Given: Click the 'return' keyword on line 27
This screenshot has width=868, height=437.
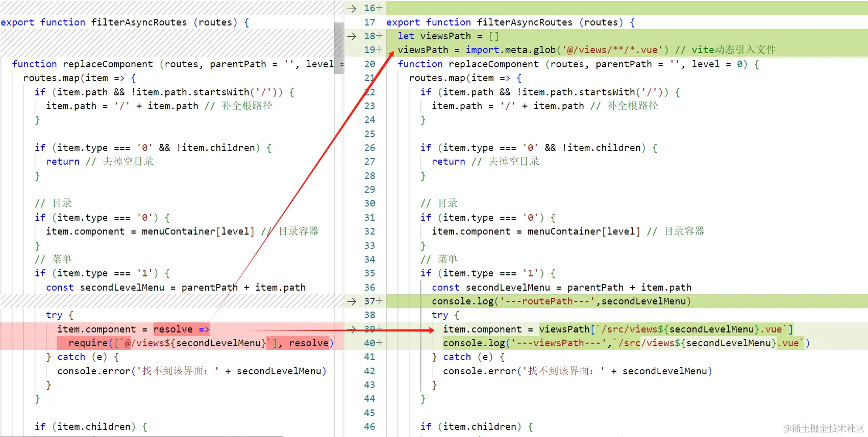Looking at the screenshot, I should coord(448,162).
